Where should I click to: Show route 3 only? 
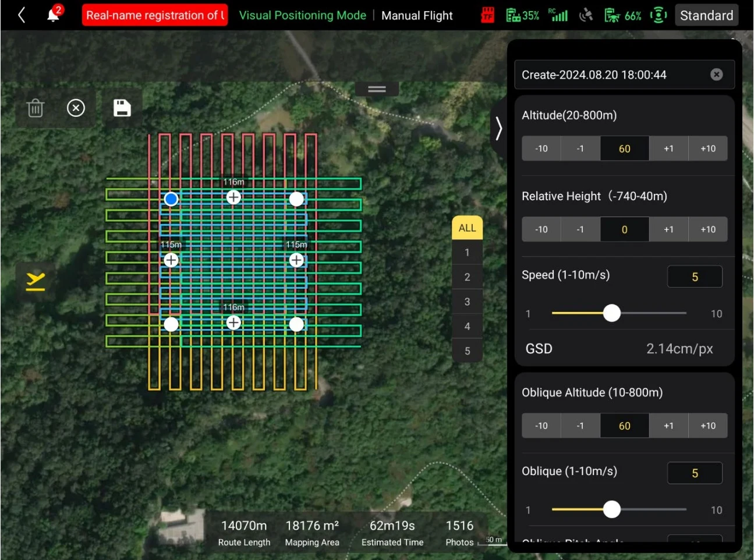click(467, 302)
